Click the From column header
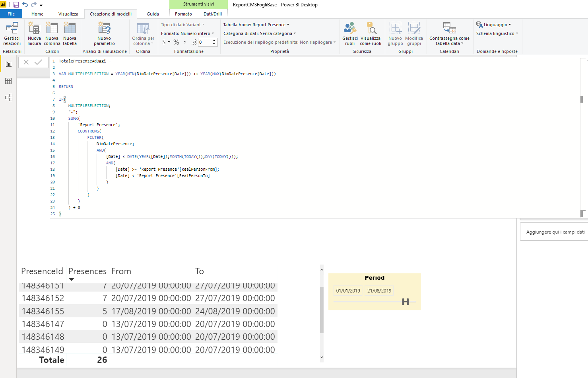This screenshot has width=588, height=378. point(121,271)
